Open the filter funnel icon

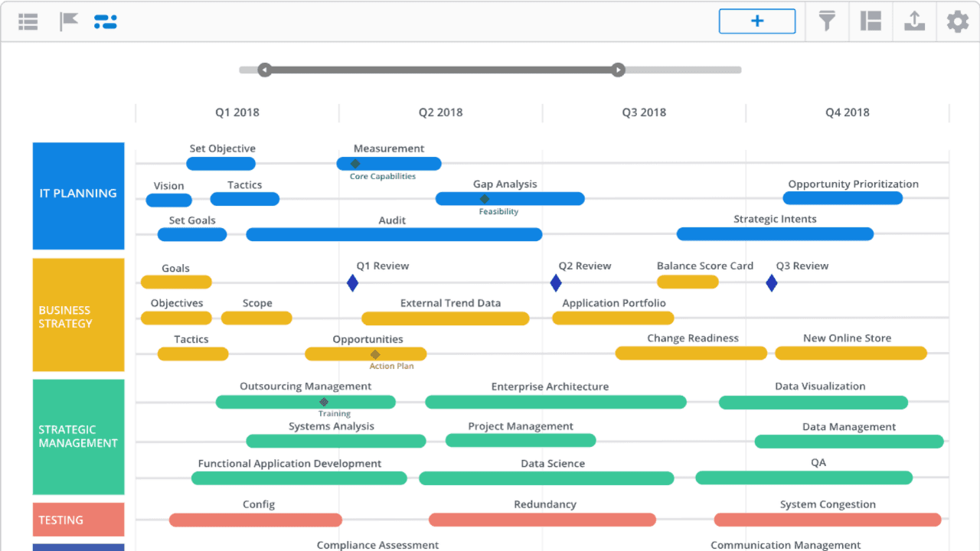827,21
